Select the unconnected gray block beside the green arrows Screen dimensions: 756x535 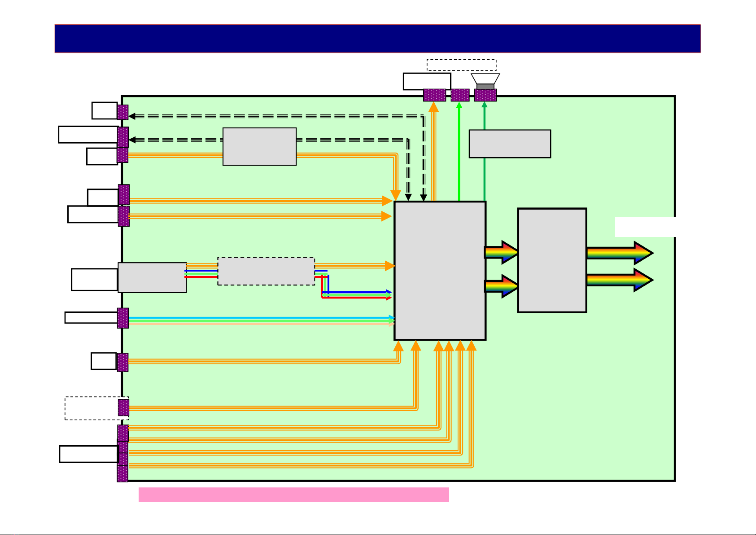(x=510, y=144)
